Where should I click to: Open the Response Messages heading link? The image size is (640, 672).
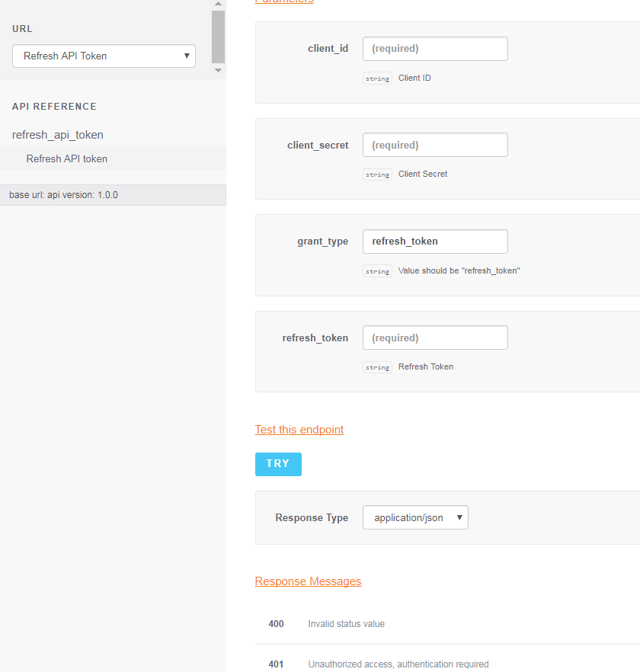[309, 581]
